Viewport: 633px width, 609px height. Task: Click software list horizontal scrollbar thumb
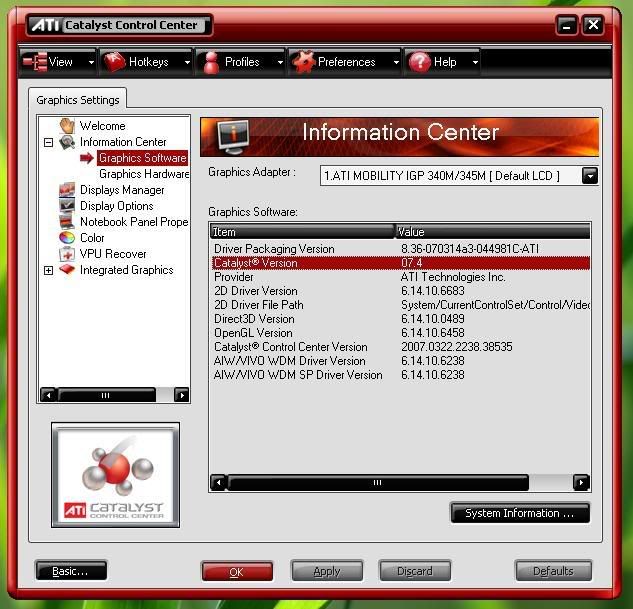378,483
